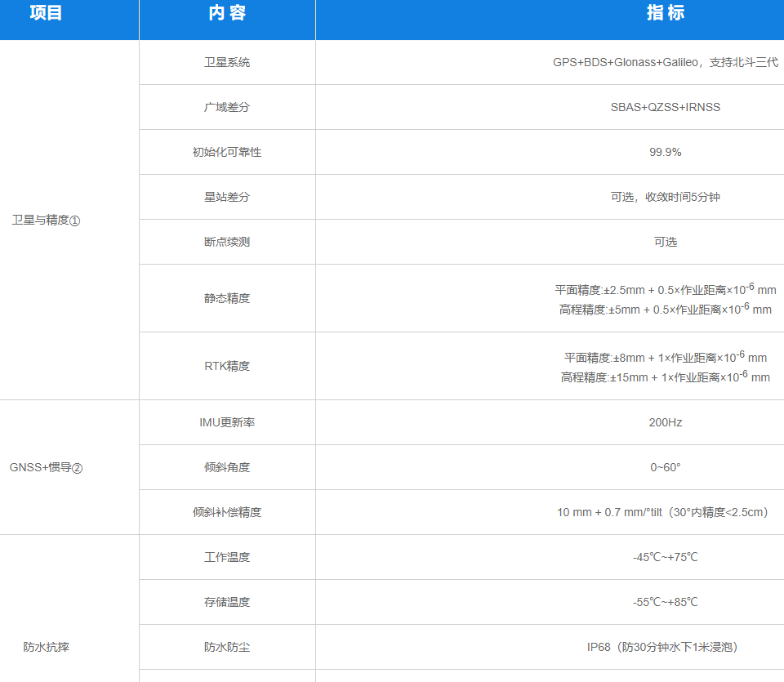The width and height of the screenshot is (784, 682).
Task: Click the 0~60° tilt angle value
Action: point(665,467)
